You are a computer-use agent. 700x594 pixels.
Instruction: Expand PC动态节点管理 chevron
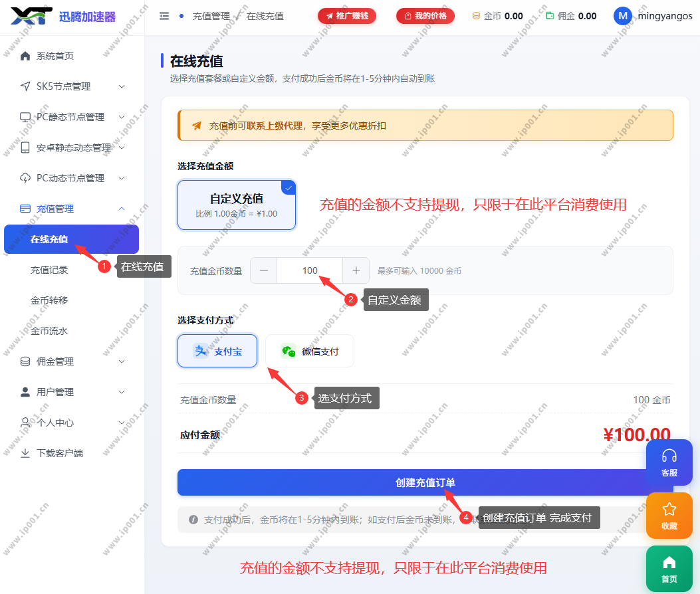tap(122, 178)
